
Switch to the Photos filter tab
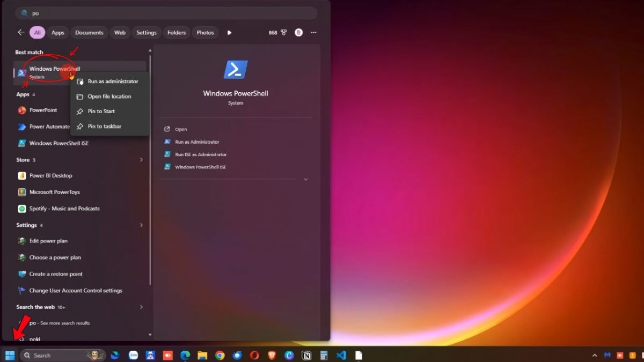tap(205, 32)
